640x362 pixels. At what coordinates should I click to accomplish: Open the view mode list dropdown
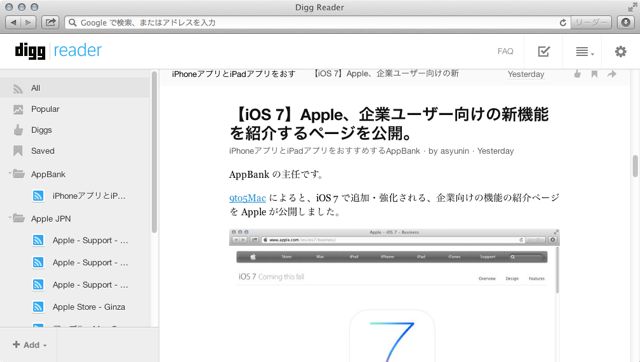point(584,51)
